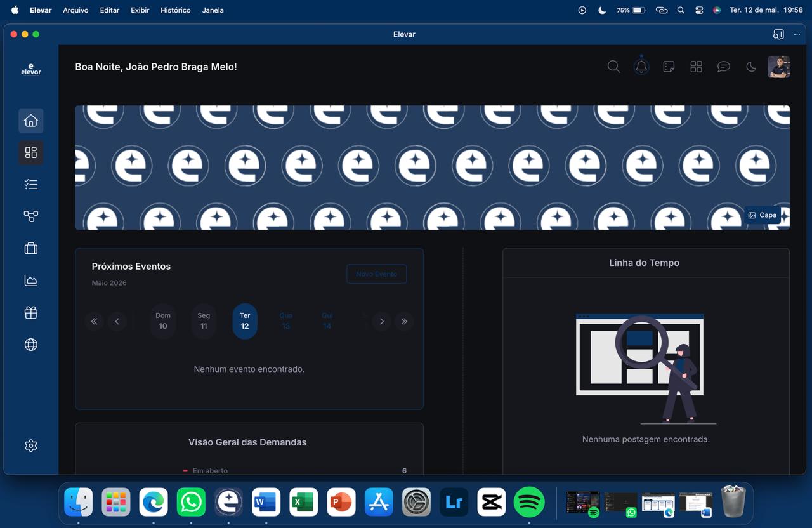Open the dashboard squares icon in the sidebar
The image size is (812, 528).
tap(30, 152)
